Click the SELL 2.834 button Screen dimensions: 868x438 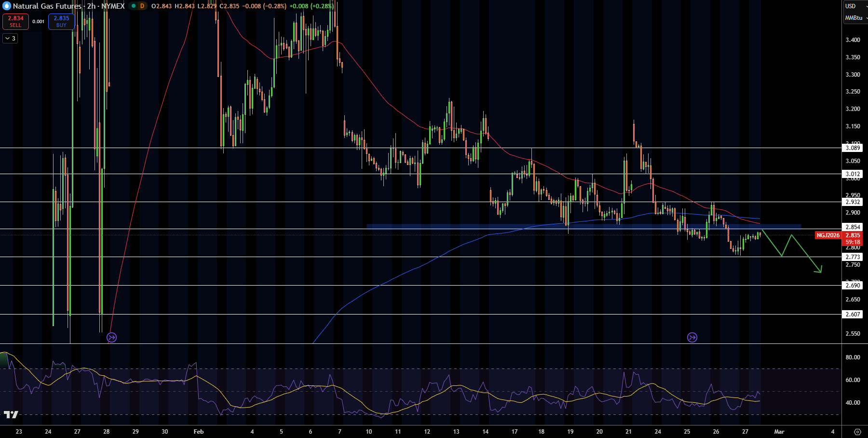click(x=15, y=21)
